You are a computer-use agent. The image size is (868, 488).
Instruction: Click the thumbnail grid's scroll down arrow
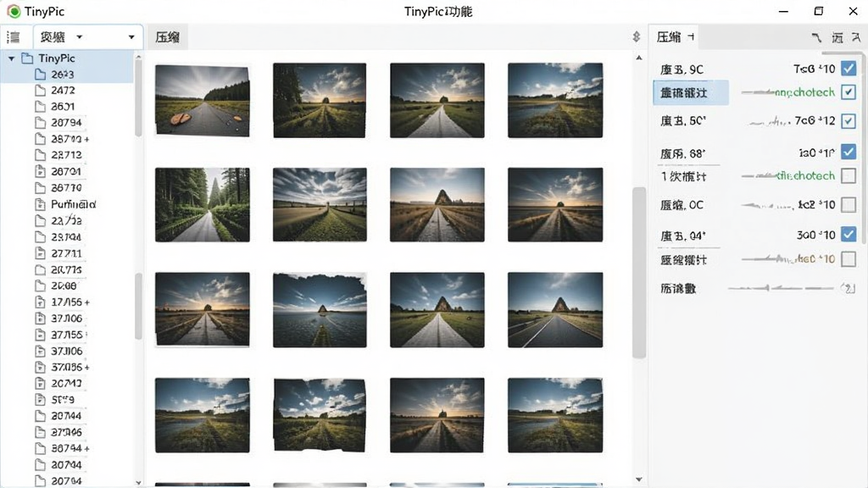click(x=639, y=480)
